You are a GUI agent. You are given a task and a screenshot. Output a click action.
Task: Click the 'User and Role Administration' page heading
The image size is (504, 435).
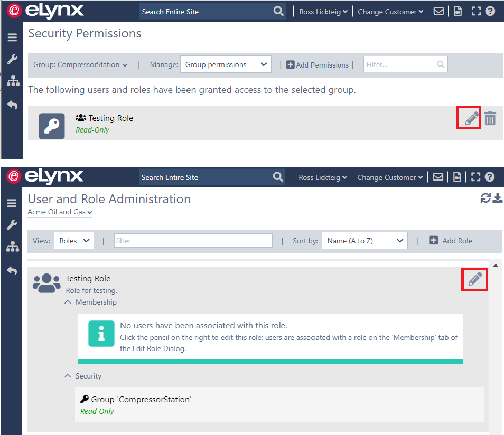pos(109,199)
